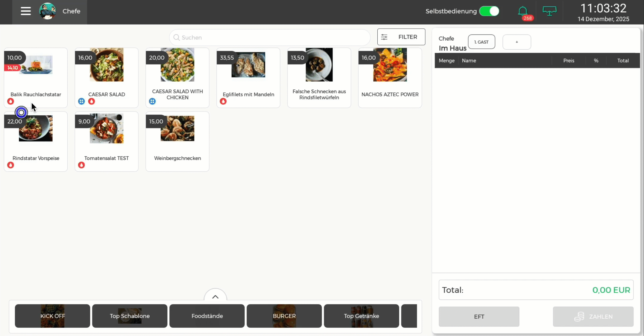Image resolution: width=644 pixels, height=336 pixels.
Task: Focus the Suchen search field
Action: click(x=269, y=38)
